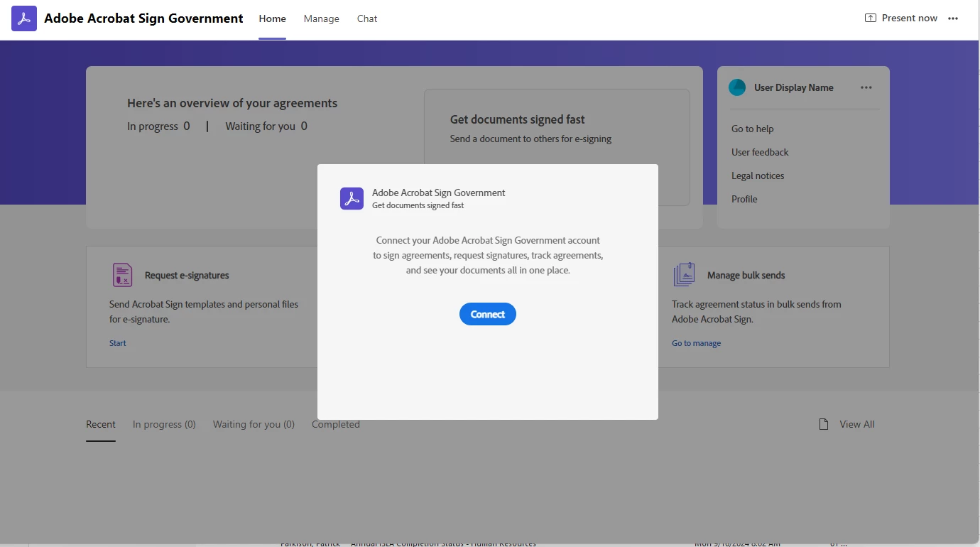Click the Get documents signed fast card heading
Screen dimensions: 980x547
click(x=518, y=119)
